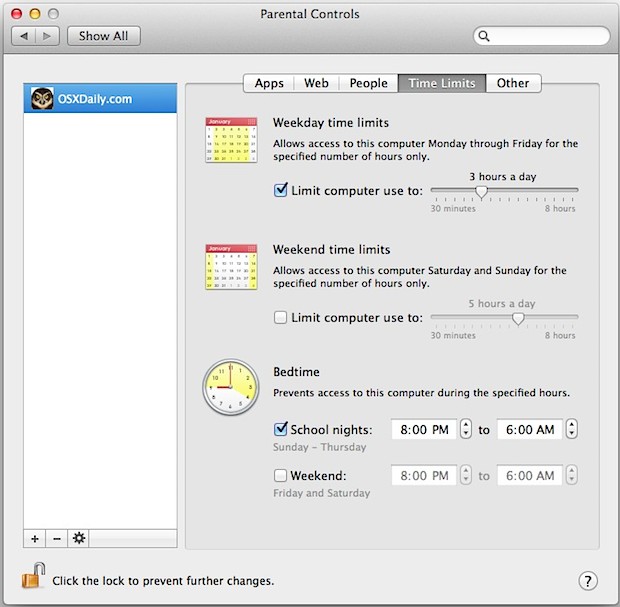The image size is (620, 607).
Task: Click School nights 6:00 AM end field
Action: tap(529, 429)
